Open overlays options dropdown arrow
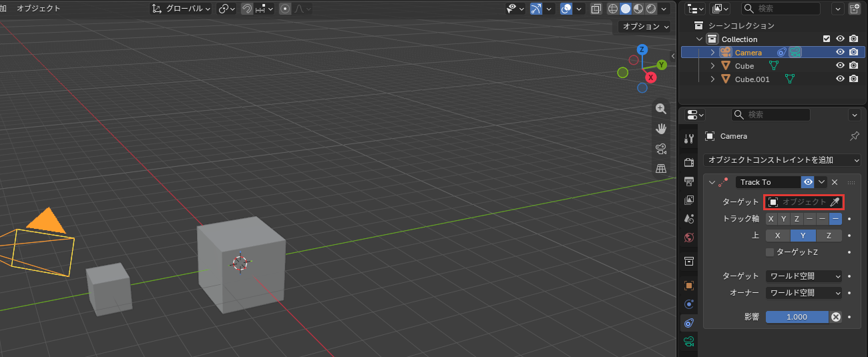The image size is (868, 357). [579, 9]
